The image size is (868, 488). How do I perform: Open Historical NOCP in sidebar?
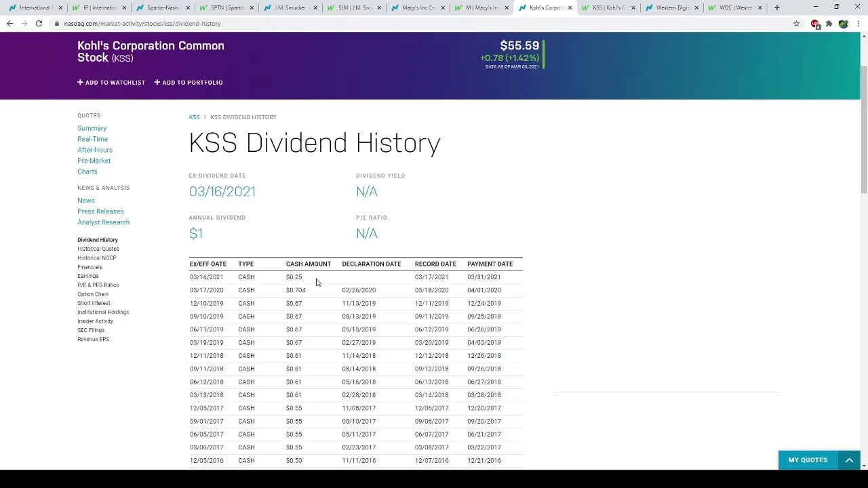(x=97, y=258)
